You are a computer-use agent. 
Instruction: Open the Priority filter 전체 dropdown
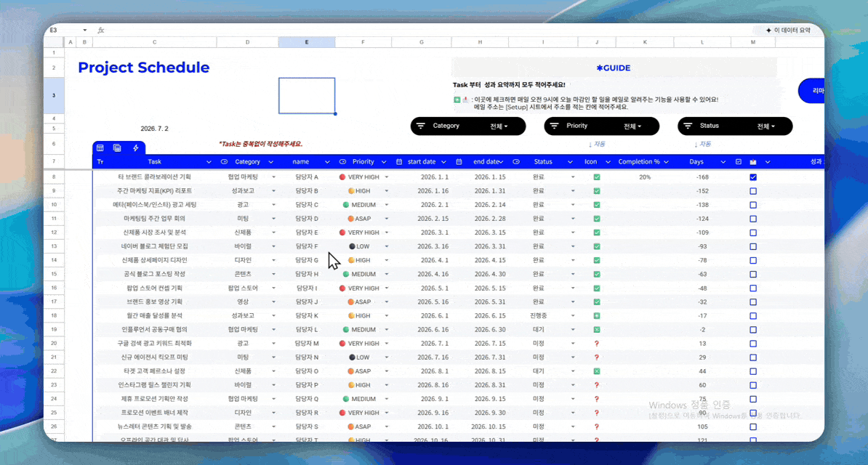632,126
